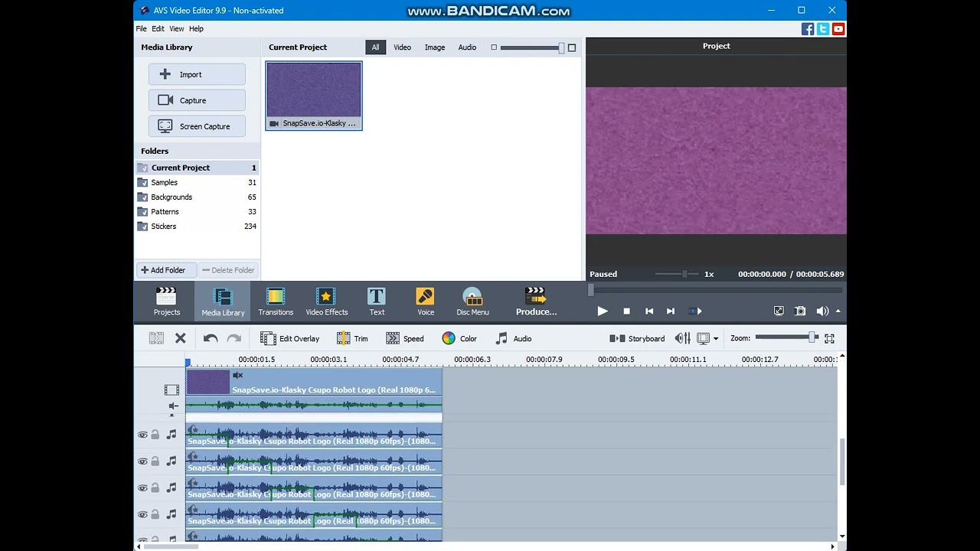Lock the third audio track
Image resolution: width=980 pixels, height=551 pixels.
[155, 488]
